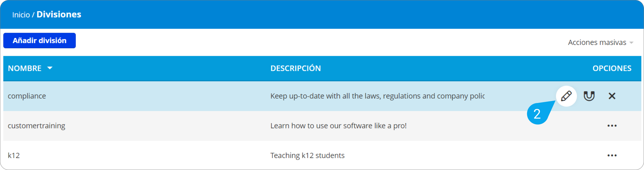Open three-dot options for k12
The image size is (644, 170).
(x=612, y=155)
